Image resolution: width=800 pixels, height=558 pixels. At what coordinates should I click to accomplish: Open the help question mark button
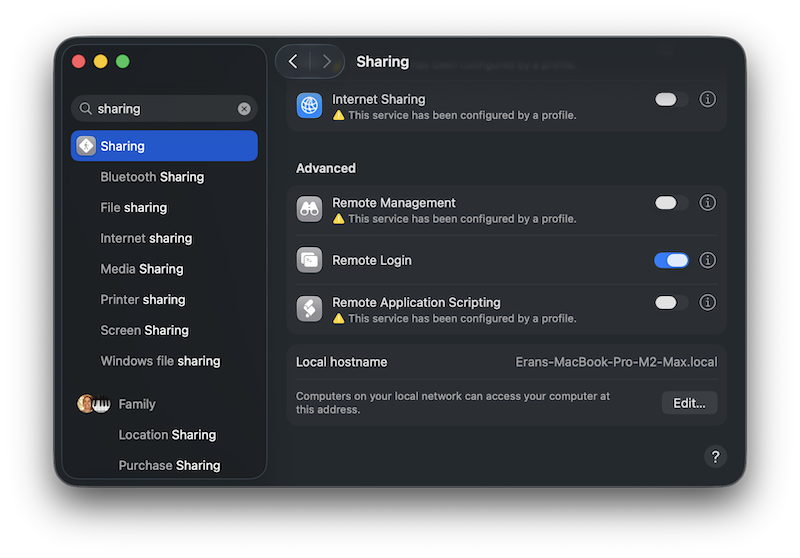click(x=715, y=456)
